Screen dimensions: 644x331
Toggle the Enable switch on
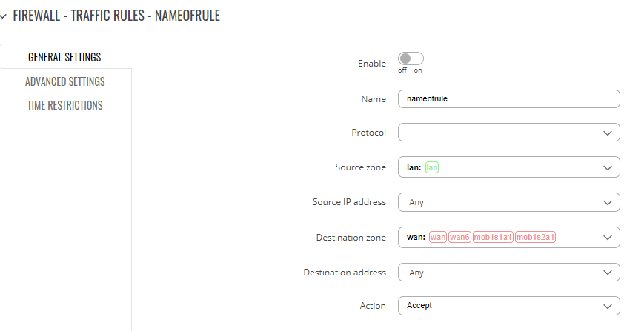(411, 58)
